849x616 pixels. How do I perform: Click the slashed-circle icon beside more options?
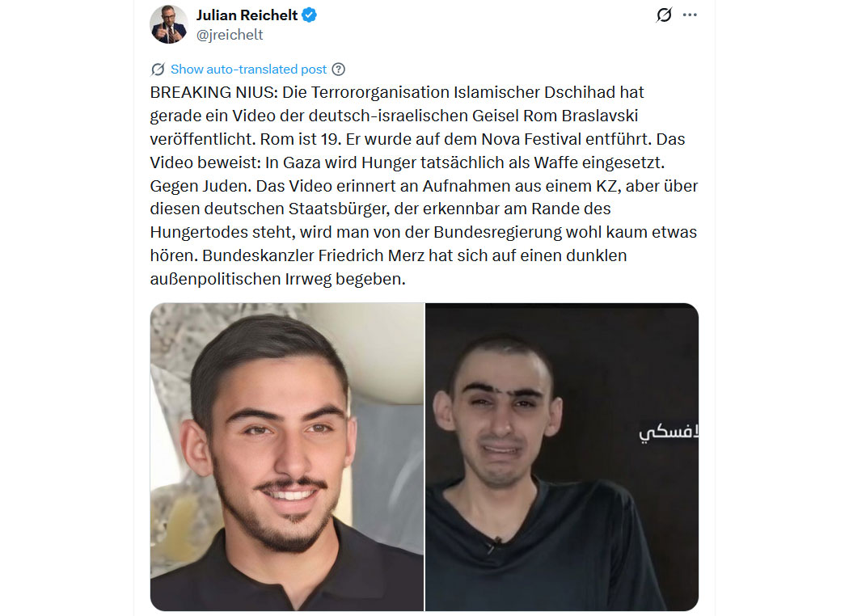tap(664, 15)
